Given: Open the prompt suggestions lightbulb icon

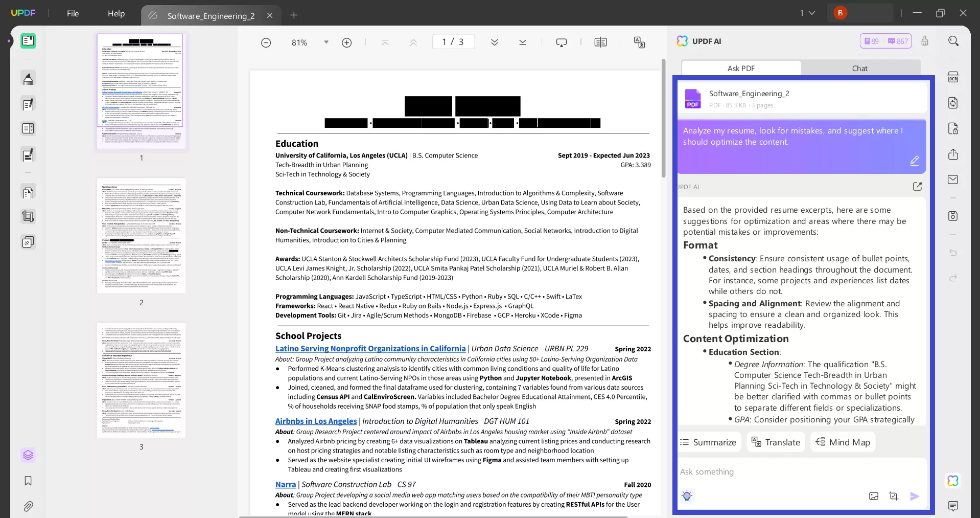Looking at the screenshot, I should tap(687, 496).
